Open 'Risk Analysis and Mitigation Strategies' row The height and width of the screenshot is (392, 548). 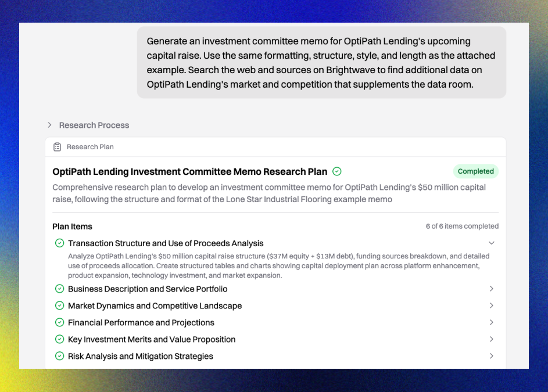click(x=275, y=356)
